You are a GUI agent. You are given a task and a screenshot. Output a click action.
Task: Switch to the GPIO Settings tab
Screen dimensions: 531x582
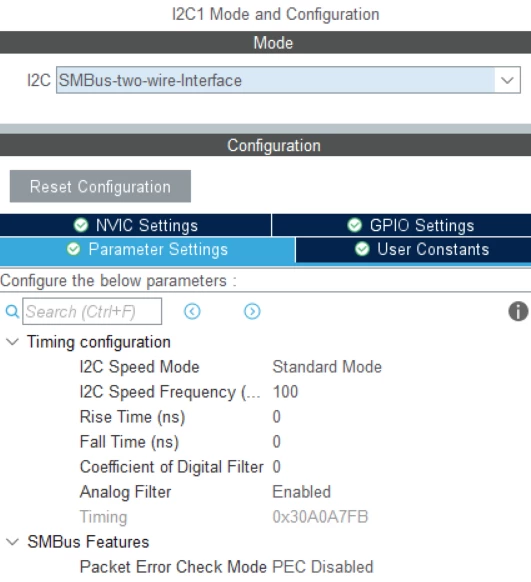(x=401, y=225)
